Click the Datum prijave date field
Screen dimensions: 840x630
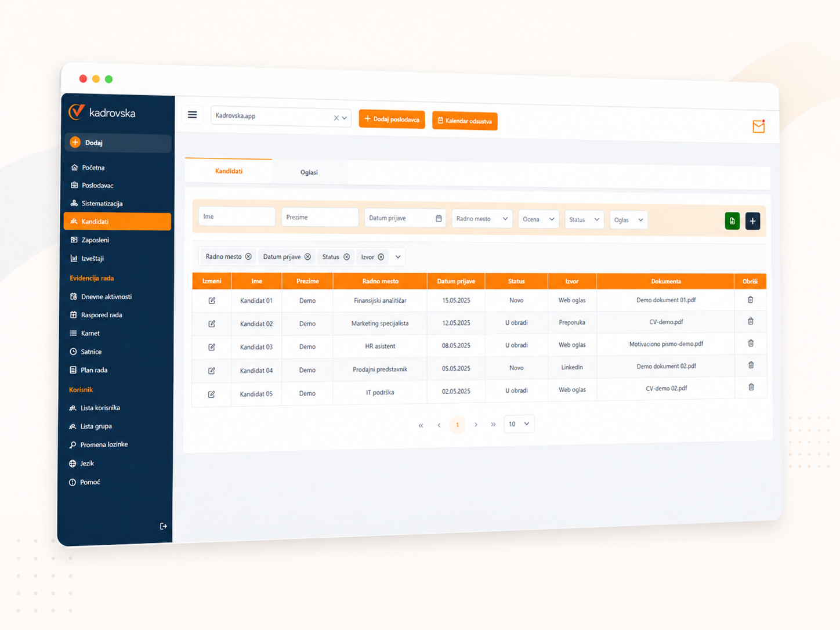coord(405,218)
